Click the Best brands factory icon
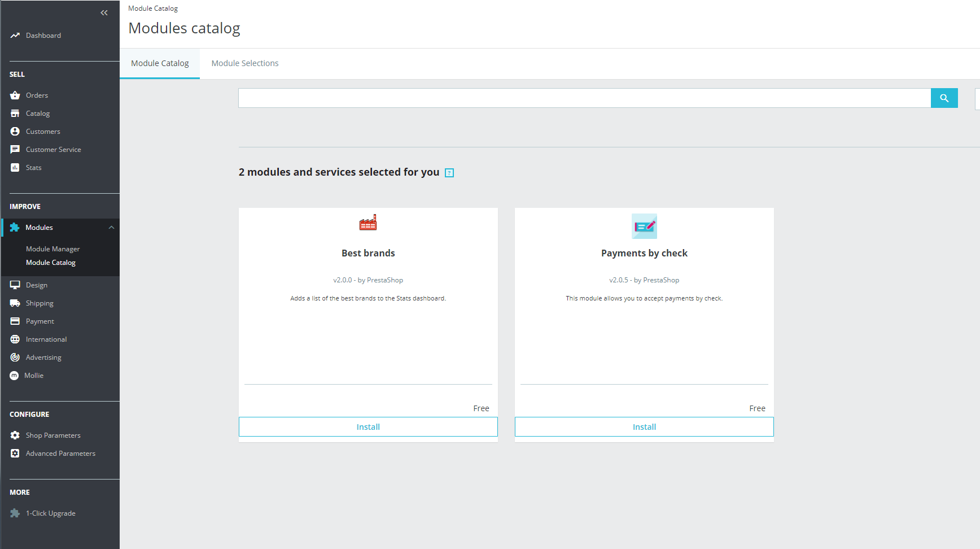The width and height of the screenshot is (980, 549). [368, 223]
